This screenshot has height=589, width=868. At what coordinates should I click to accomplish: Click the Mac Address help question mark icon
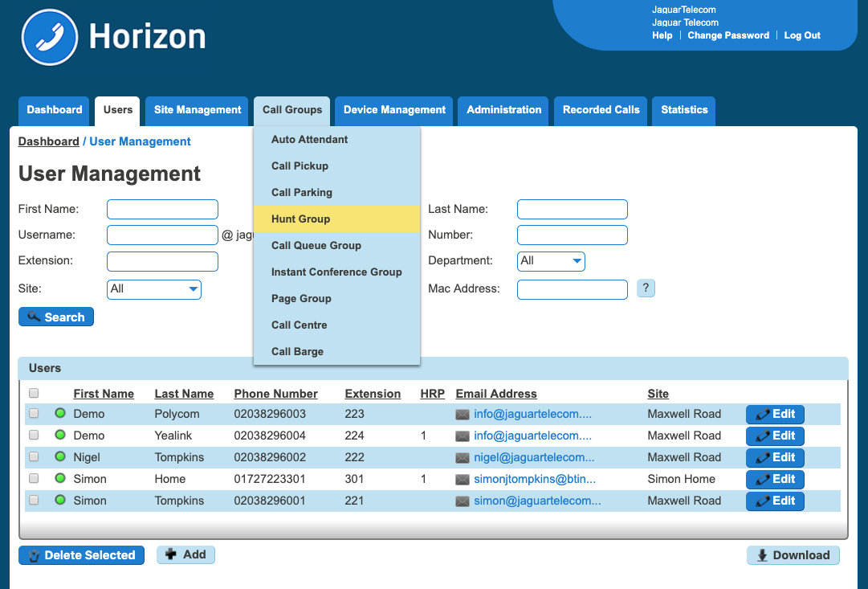(646, 288)
